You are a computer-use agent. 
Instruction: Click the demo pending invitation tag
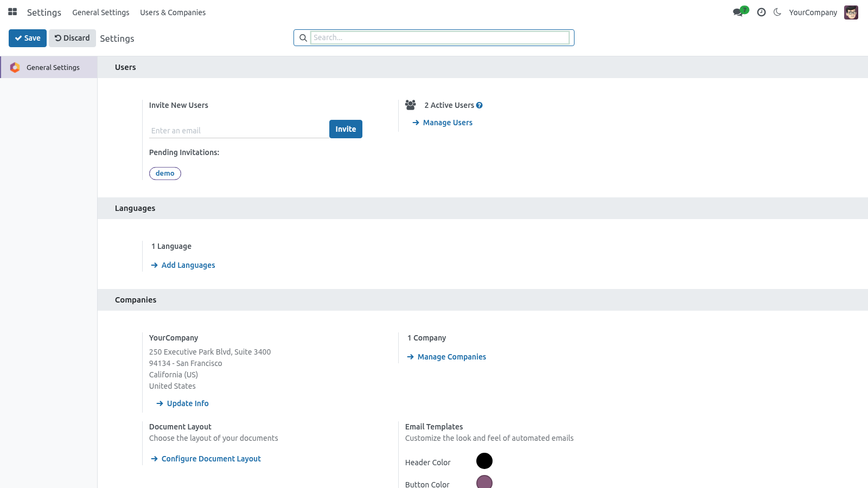(165, 174)
